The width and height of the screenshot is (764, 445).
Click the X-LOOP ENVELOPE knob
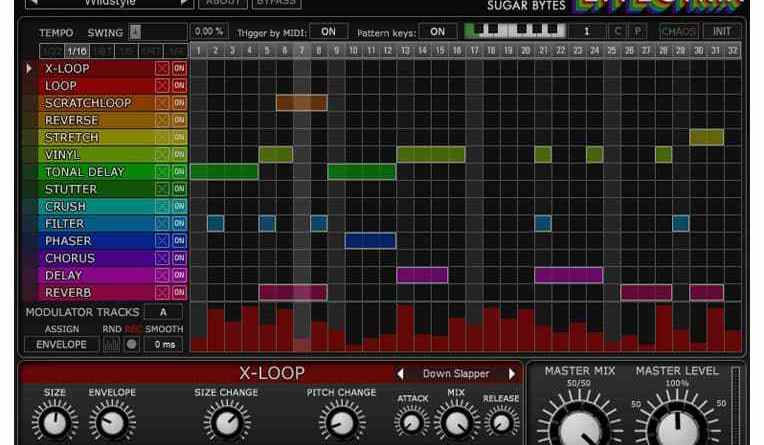[x=112, y=423]
